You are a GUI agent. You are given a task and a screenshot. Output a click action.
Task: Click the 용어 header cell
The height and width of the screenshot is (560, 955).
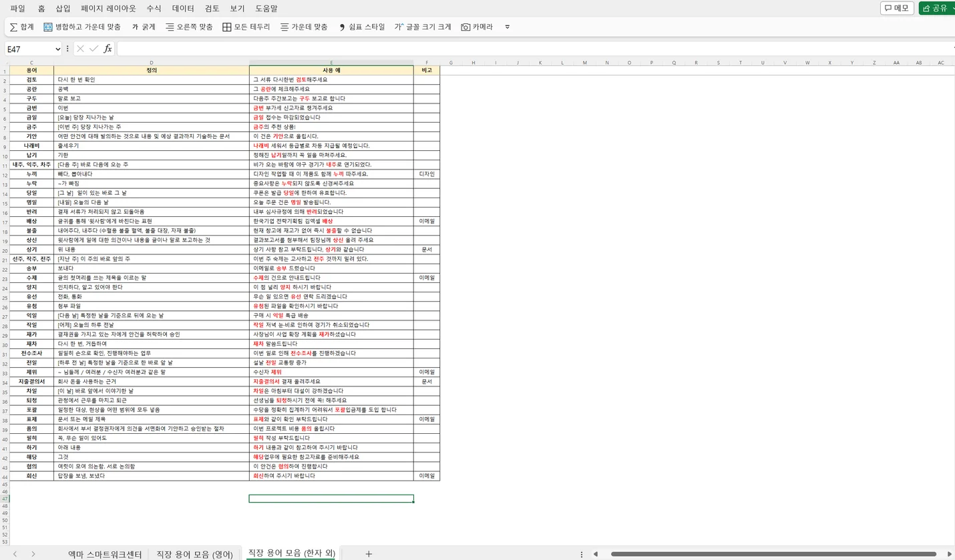pos(31,70)
